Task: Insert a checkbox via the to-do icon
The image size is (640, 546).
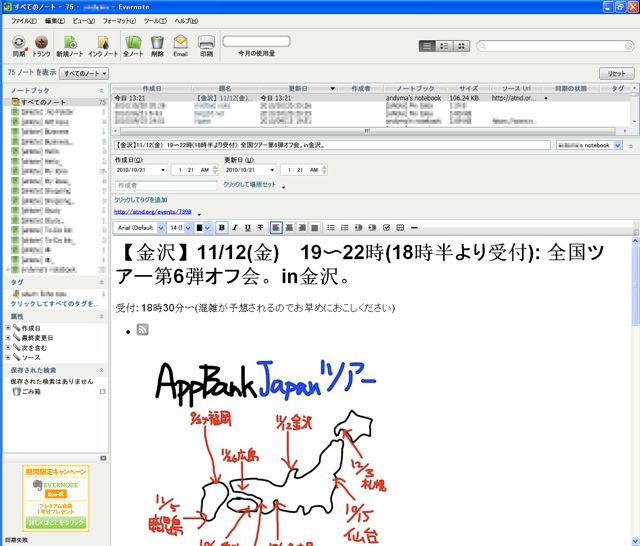Action: [x=387, y=228]
